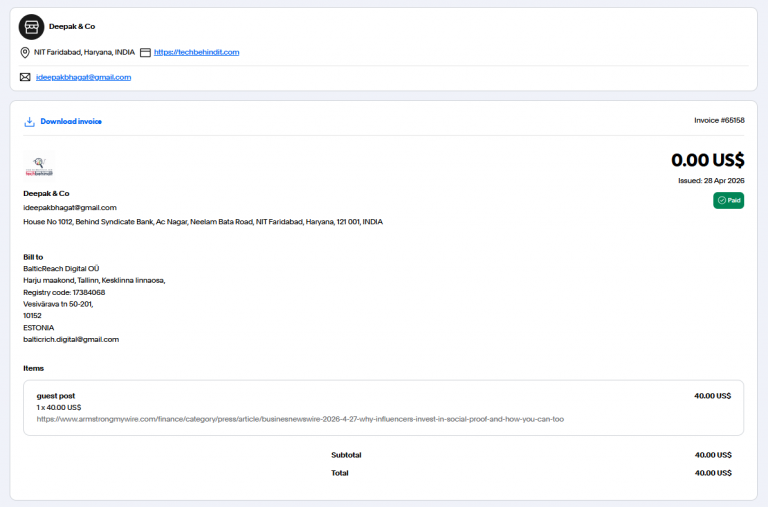Click the ESTONIA country line
The width and height of the screenshot is (768, 507).
[x=39, y=328]
